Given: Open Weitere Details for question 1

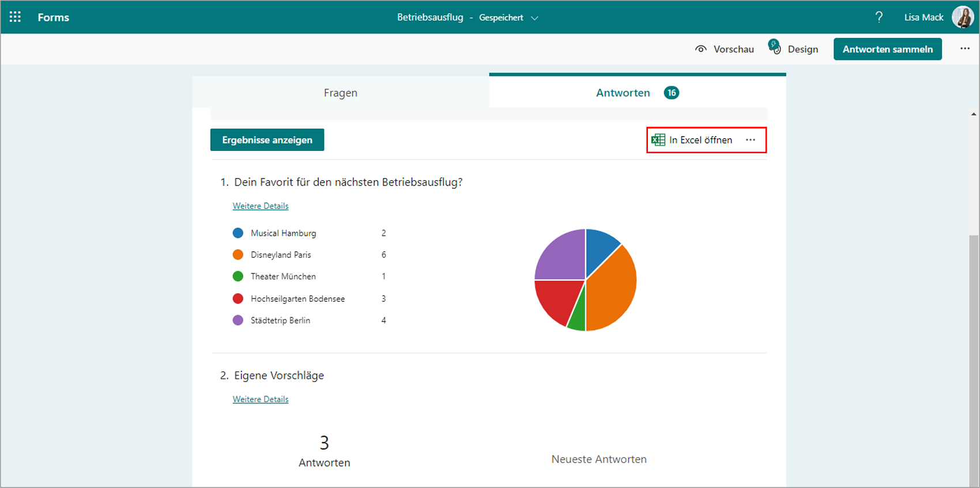Looking at the screenshot, I should [x=261, y=206].
